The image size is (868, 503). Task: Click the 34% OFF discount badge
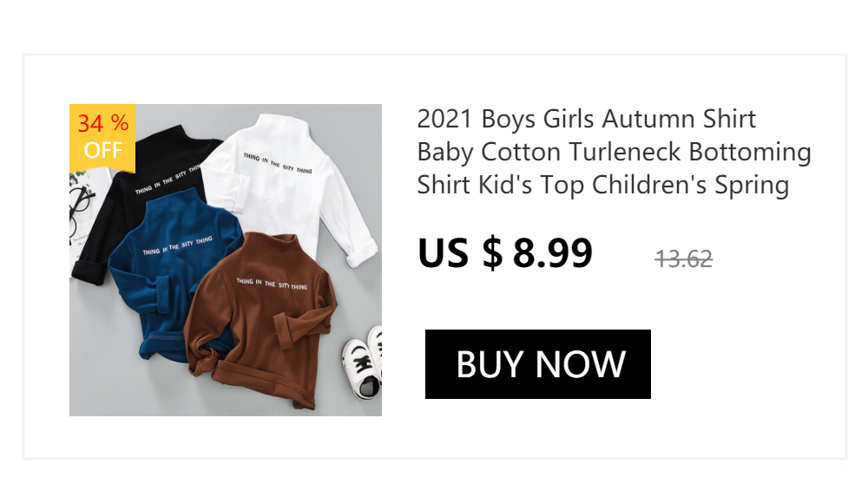(102, 139)
